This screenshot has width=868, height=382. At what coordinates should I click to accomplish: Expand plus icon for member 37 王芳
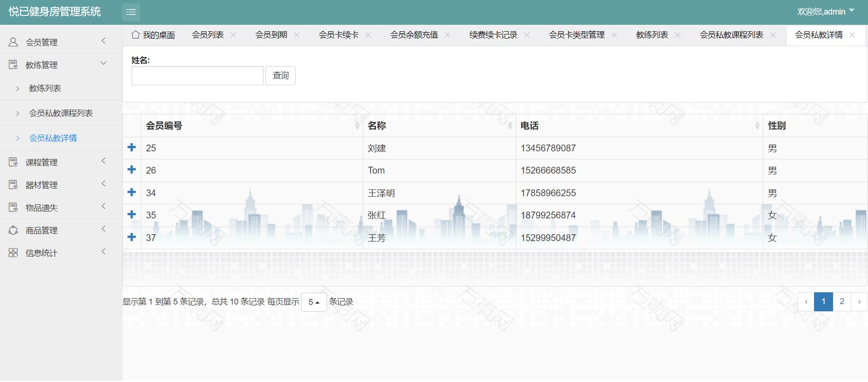click(x=132, y=237)
